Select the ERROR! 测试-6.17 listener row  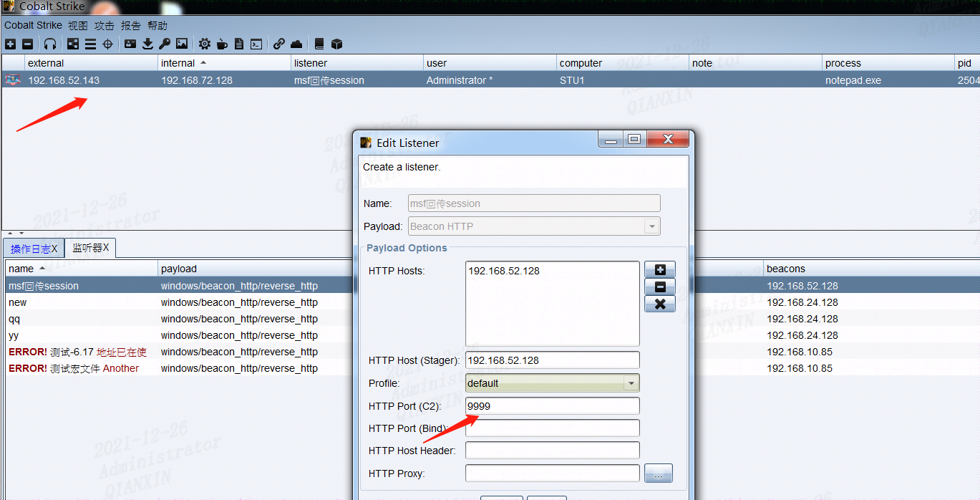pos(179,352)
